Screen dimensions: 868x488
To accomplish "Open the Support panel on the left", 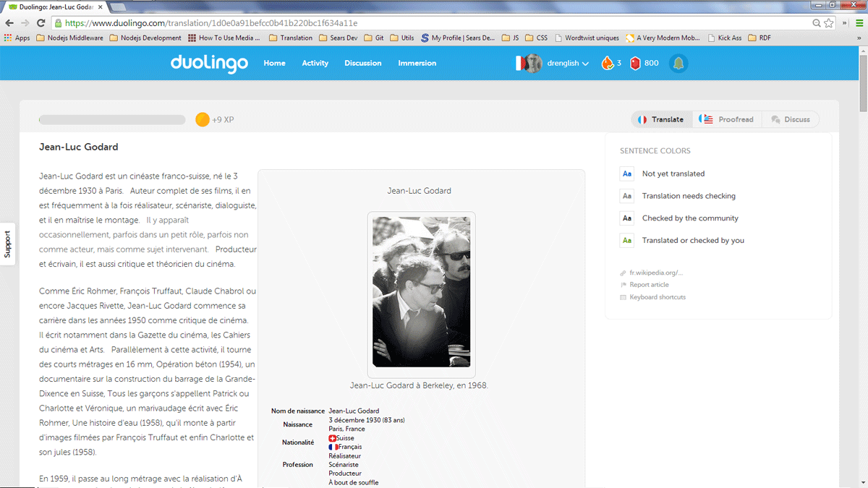I will pyautogui.click(x=7, y=244).
